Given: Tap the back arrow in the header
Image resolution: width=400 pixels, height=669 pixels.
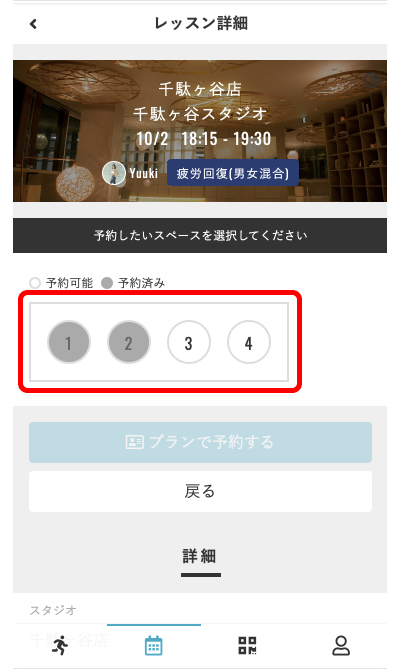Looking at the screenshot, I should click(x=33, y=24).
